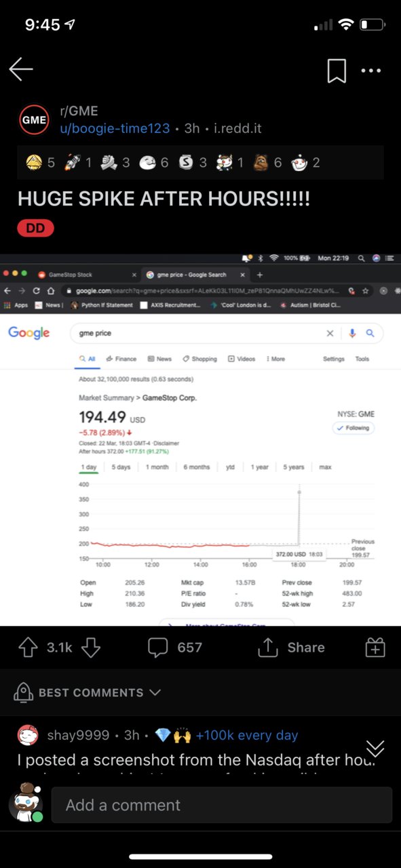The height and width of the screenshot is (868, 401).
Task: Upvote the post
Action: [28, 648]
